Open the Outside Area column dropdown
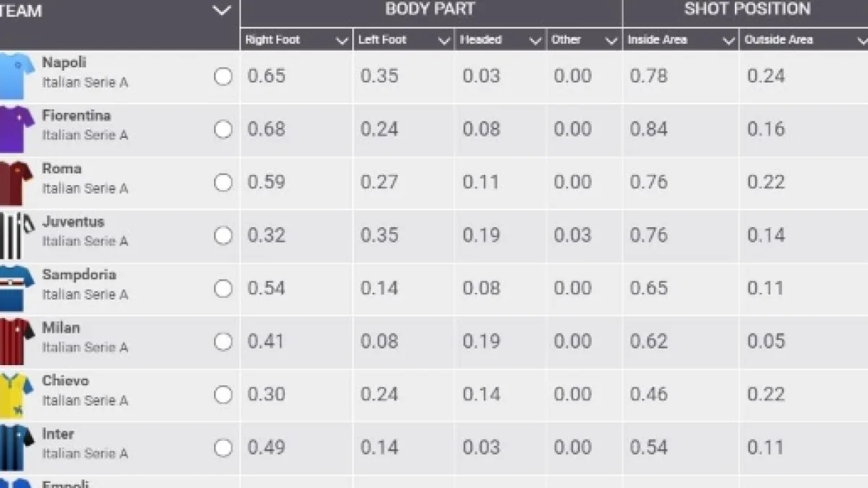868x488 pixels. (861, 41)
